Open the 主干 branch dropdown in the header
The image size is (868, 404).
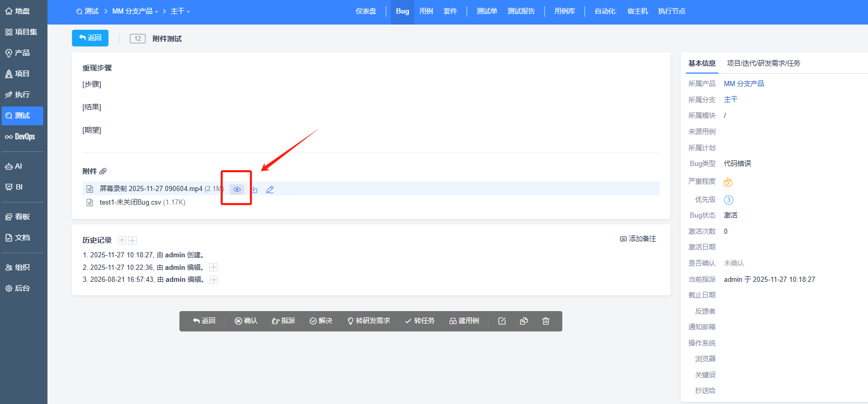[180, 11]
